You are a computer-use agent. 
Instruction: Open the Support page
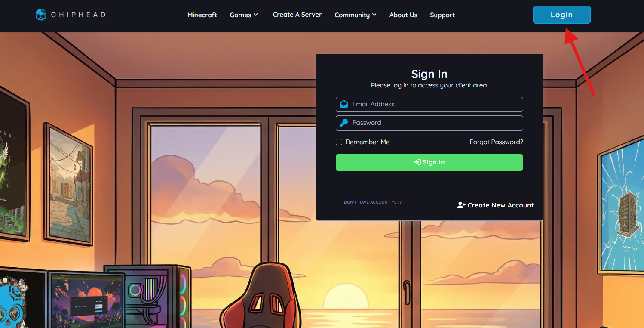tap(442, 15)
